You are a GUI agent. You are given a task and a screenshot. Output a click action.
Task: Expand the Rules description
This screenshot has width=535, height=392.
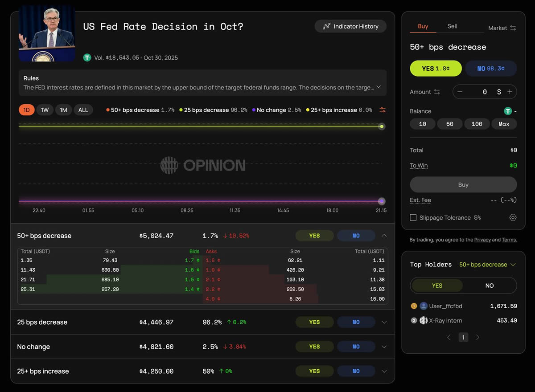[379, 87]
